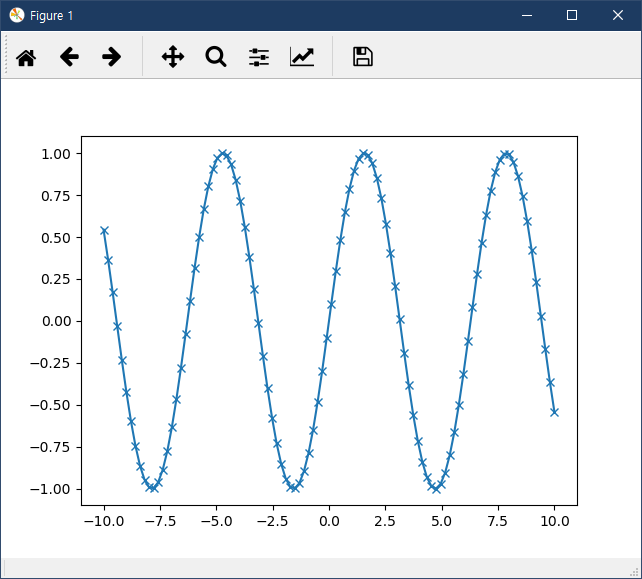Click the window resize grip in the status bar
Screen dimensions: 642x579
pos(635,572)
